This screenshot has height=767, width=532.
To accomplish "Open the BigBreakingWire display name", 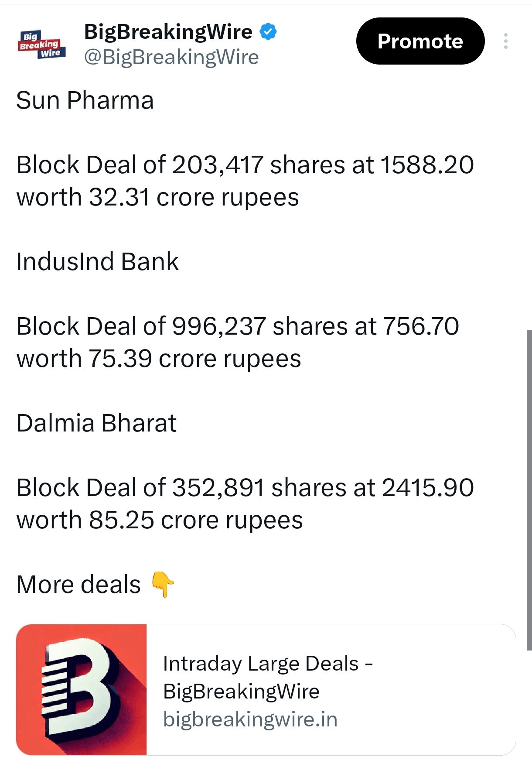I will [x=168, y=32].
